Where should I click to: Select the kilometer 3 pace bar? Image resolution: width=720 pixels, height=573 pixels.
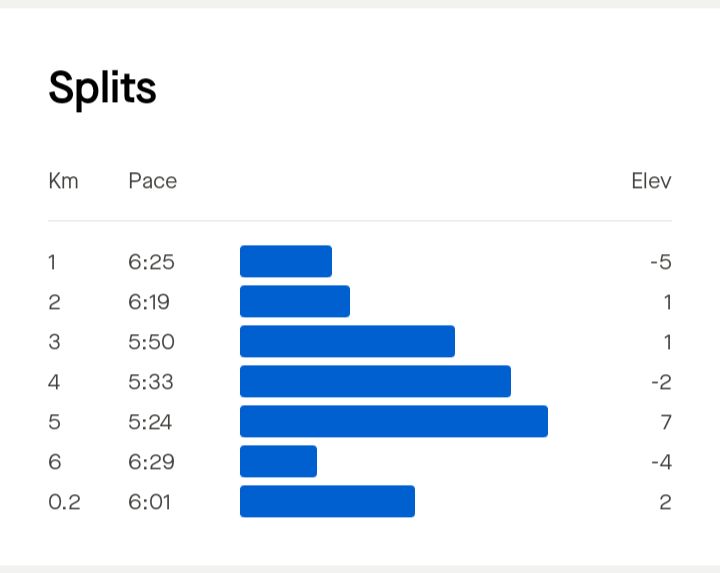(x=347, y=341)
